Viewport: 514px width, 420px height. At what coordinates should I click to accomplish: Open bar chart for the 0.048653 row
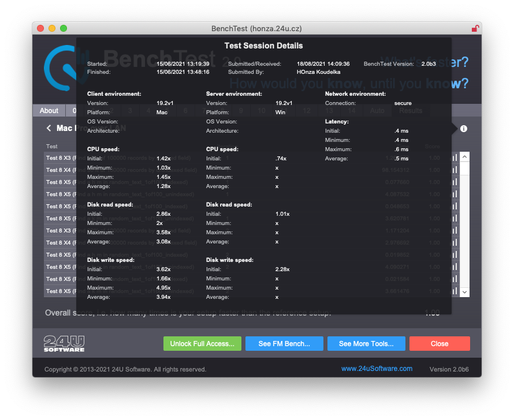[455, 206]
